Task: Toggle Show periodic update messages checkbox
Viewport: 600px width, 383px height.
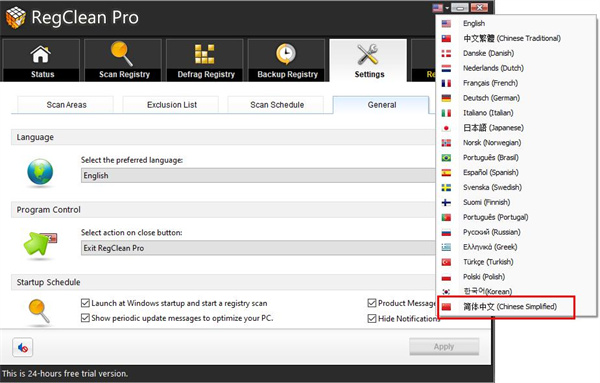Action: (85, 318)
